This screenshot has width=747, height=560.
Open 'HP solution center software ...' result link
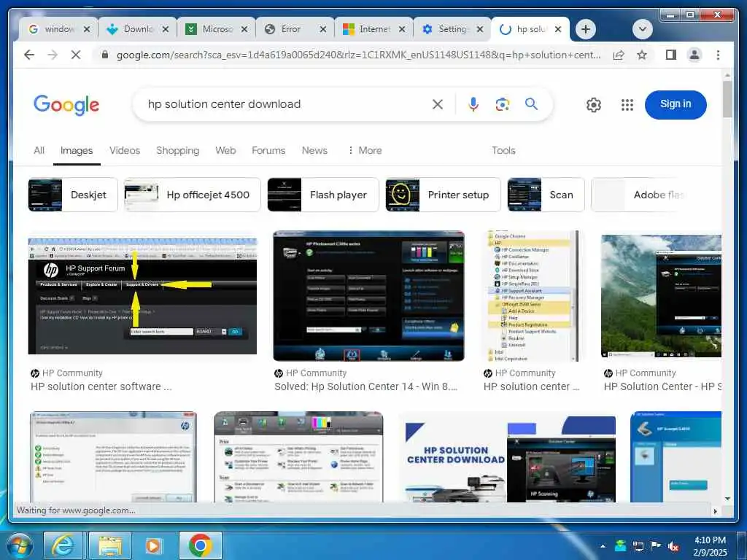click(101, 386)
